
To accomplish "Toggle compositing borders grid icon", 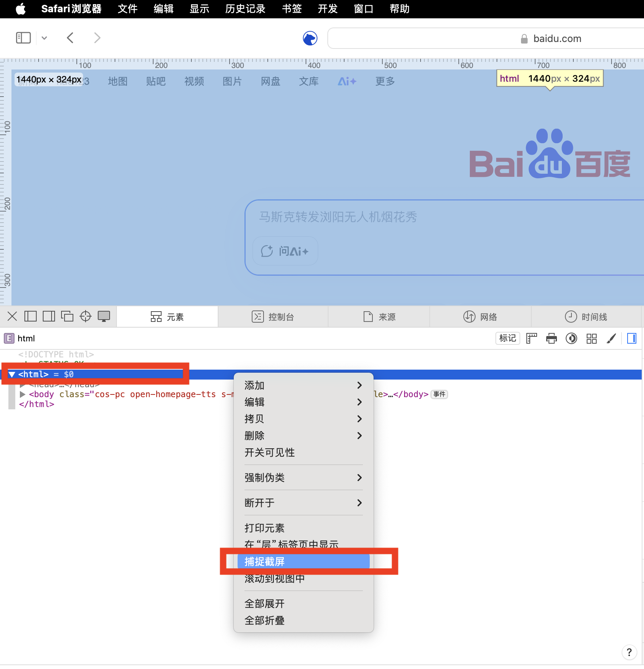I will pyautogui.click(x=592, y=338).
